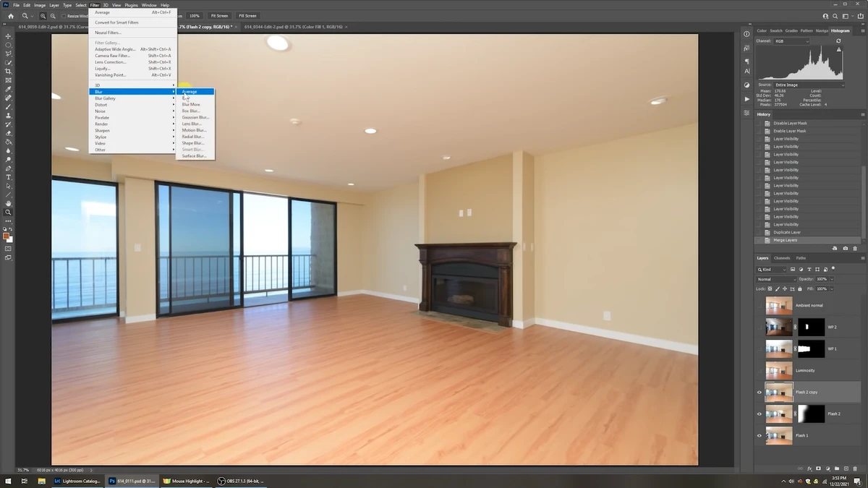This screenshot has width=868, height=488.
Task: Toggle visibility of the Flash 1 layer
Action: [758, 435]
